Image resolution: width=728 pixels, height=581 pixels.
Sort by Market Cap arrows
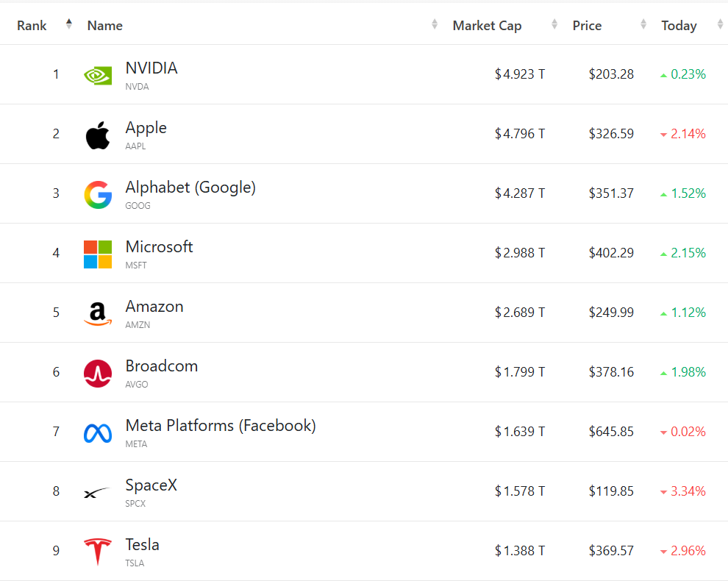554,24
